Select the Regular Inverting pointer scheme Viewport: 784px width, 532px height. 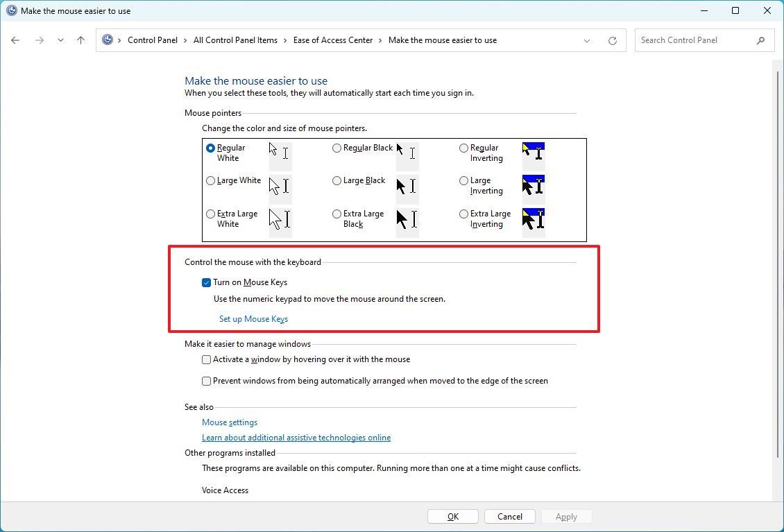(463, 147)
